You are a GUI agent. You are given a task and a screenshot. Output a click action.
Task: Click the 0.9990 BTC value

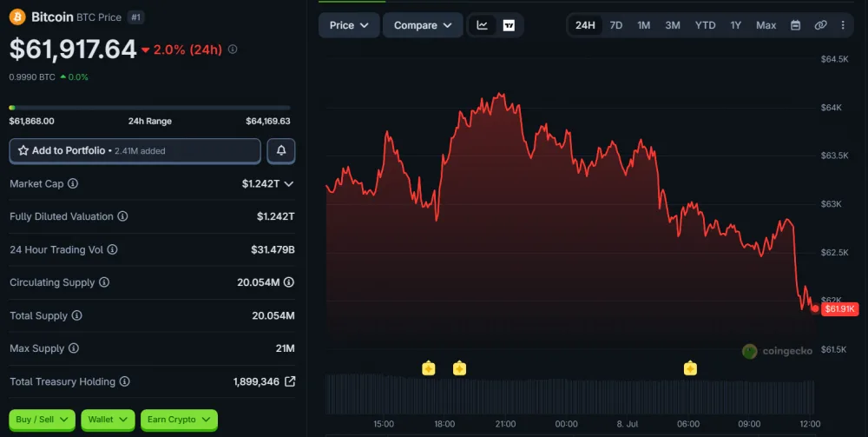point(32,77)
